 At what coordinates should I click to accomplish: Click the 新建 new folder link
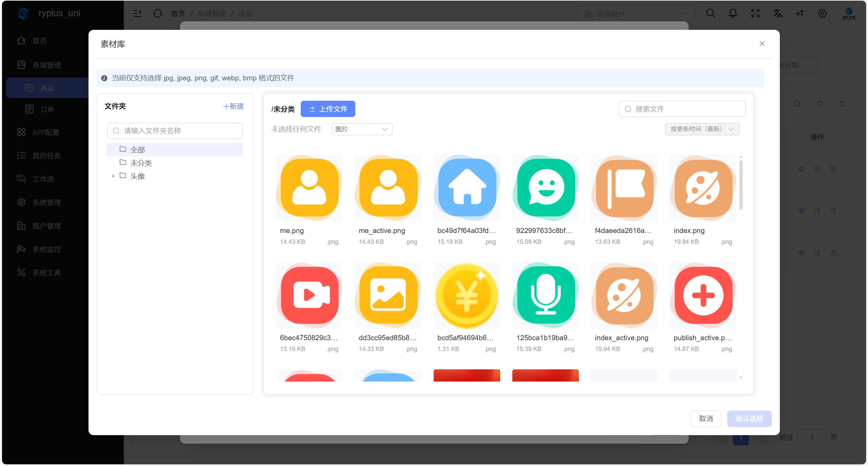point(233,106)
